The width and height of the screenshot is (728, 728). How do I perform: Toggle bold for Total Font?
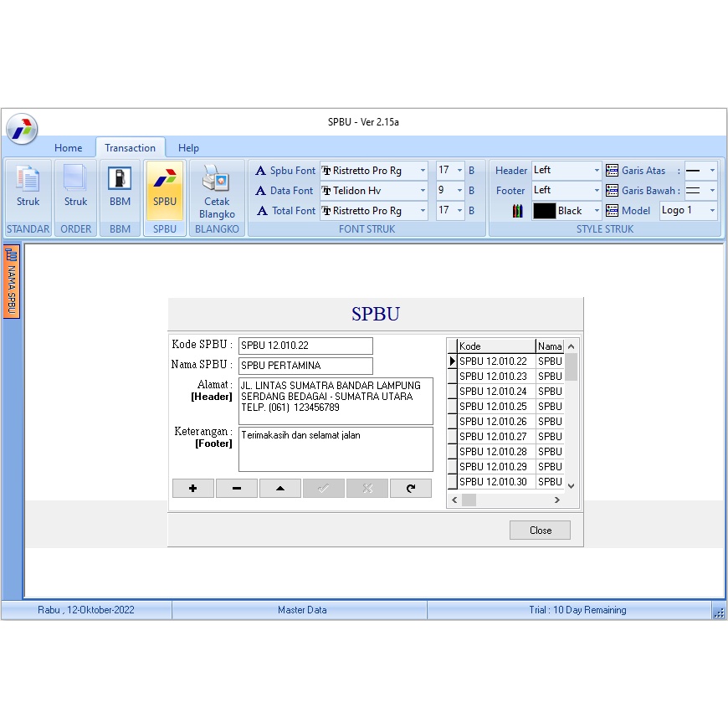click(472, 211)
